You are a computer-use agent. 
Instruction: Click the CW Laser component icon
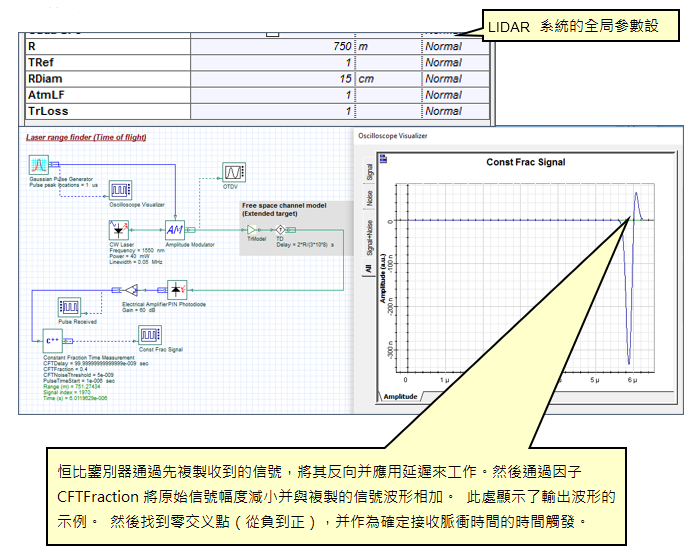click(x=119, y=230)
